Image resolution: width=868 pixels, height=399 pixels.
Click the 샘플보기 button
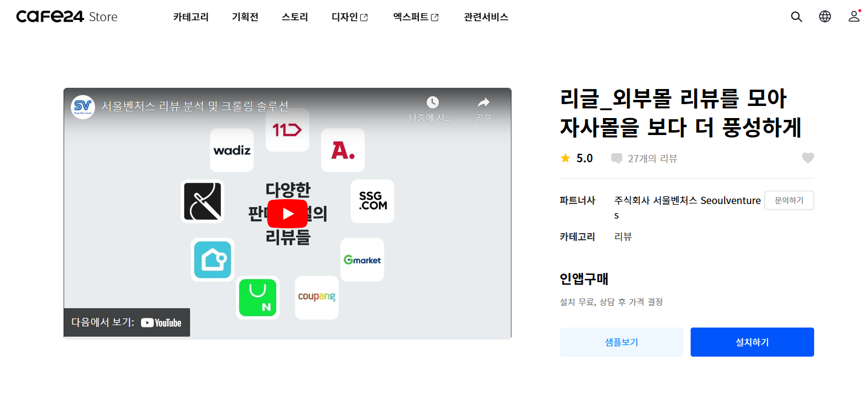click(622, 342)
